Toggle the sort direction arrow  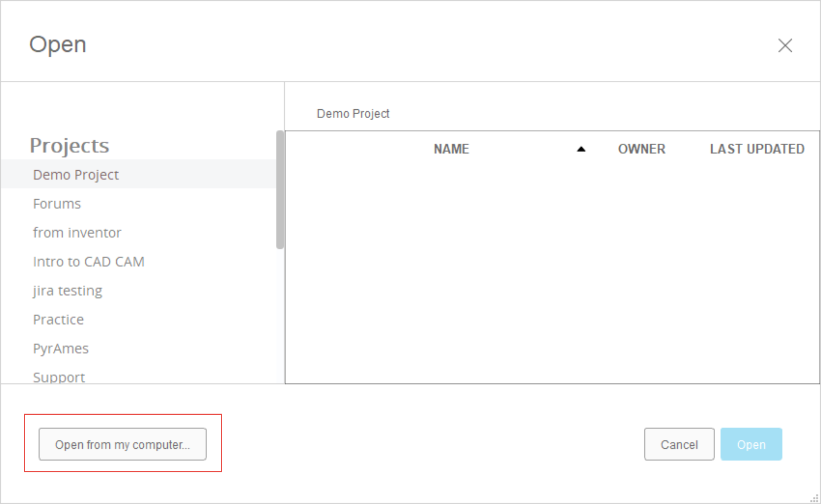(581, 149)
